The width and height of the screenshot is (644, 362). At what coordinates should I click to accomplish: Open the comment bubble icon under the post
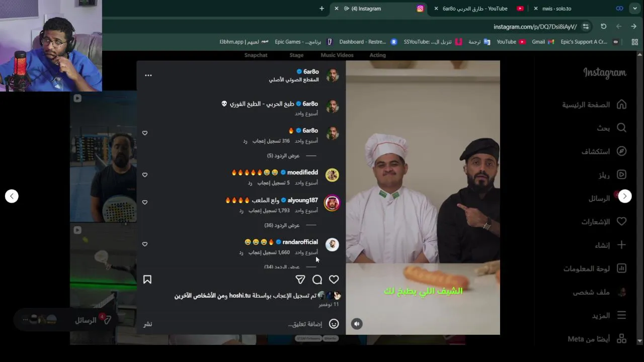(x=317, y=280)
